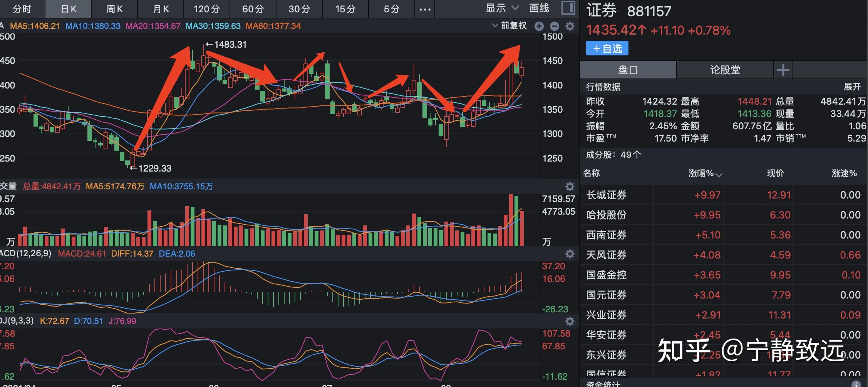Select the 盘口 order book tab
This screenshot has height=387, width=868.
(x=628, y=70)
